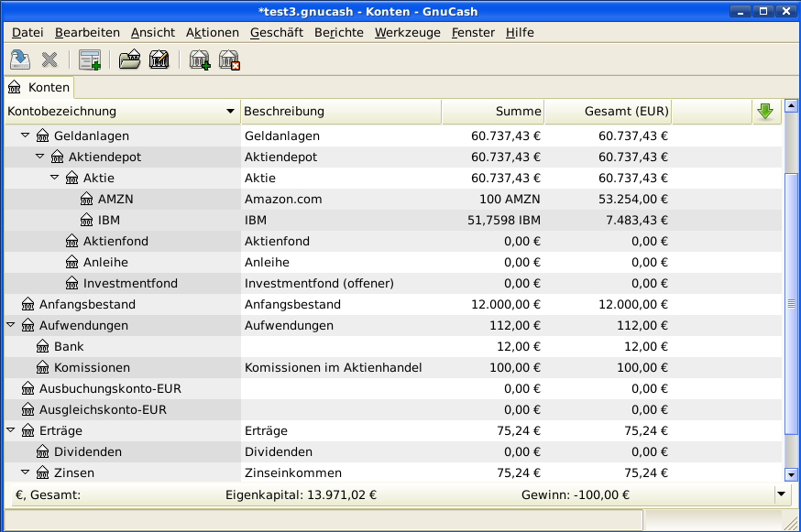The width and height of the screenshot is (801, 532).
Task: Click the Delete account toolbar icon
Action: pyautogui.click(x=229, y=60)
